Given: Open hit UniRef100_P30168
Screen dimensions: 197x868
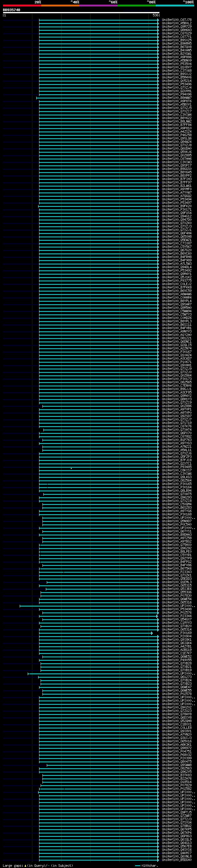Looking at the screenshot, I should tap(176, 514).
